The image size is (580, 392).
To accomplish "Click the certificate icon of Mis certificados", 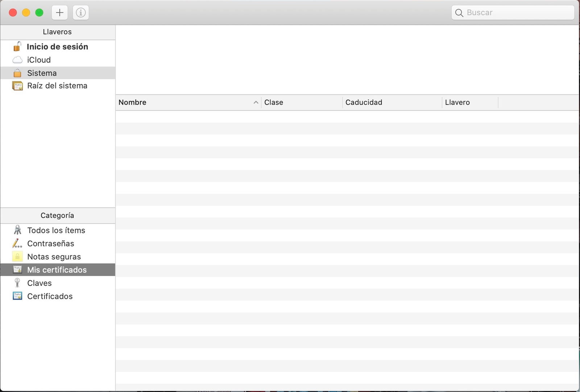I will coord(17,270).
